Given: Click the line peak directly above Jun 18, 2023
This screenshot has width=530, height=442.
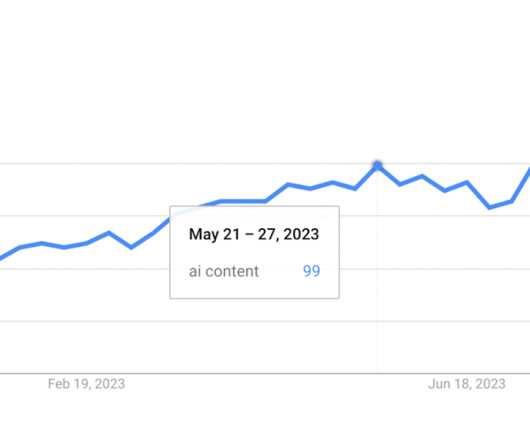Looking at the screenshot, I should (x=467, y=182).
